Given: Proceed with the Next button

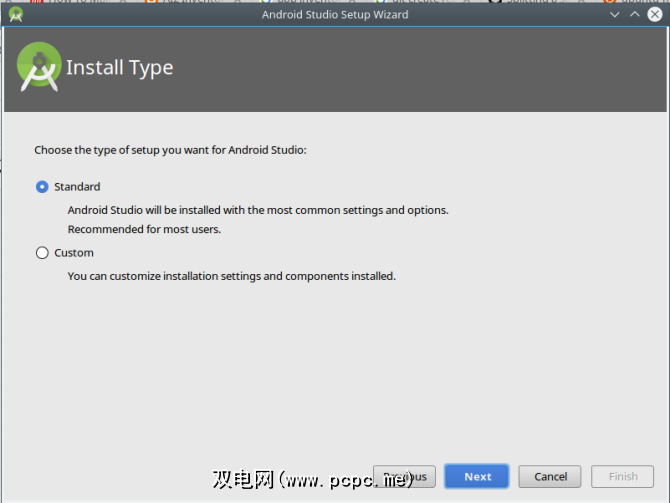Looking at the screenshot, I should pos(477,477).
